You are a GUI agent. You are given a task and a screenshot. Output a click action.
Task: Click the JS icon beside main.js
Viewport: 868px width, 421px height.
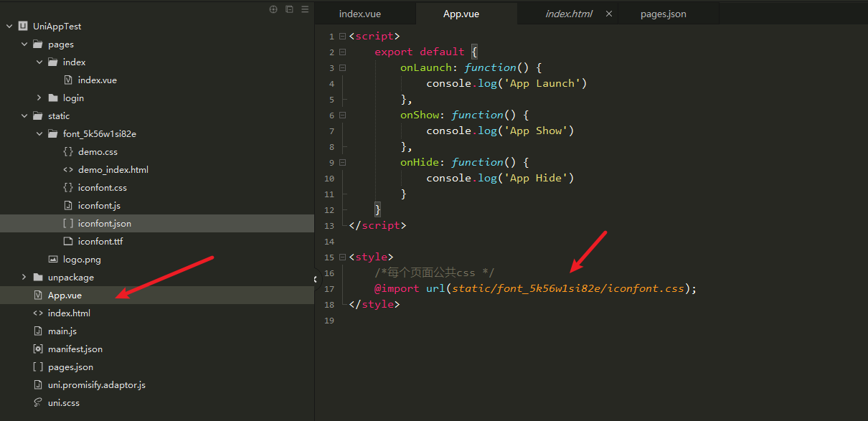click(x=38, y=331)
